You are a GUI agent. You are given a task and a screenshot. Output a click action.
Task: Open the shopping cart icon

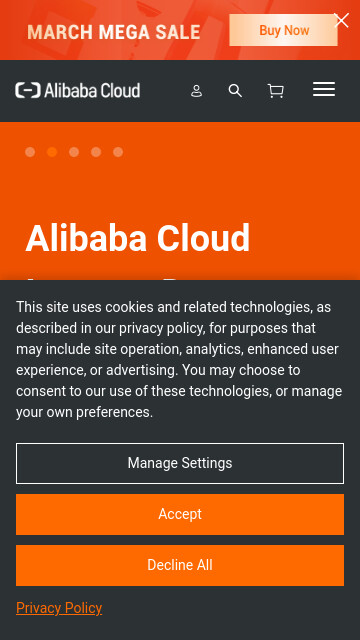point(276,91)
